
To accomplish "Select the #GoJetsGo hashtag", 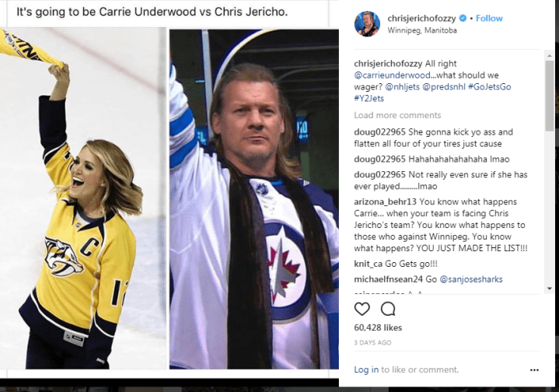I will 490,86.
